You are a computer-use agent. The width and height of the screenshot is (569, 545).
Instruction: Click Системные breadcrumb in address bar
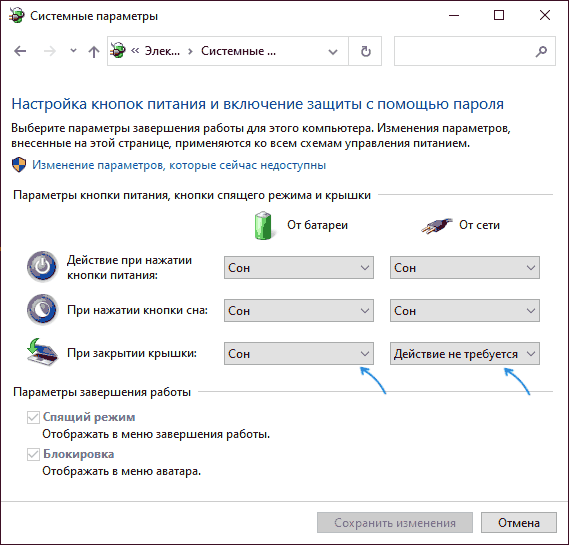(238, 51)
